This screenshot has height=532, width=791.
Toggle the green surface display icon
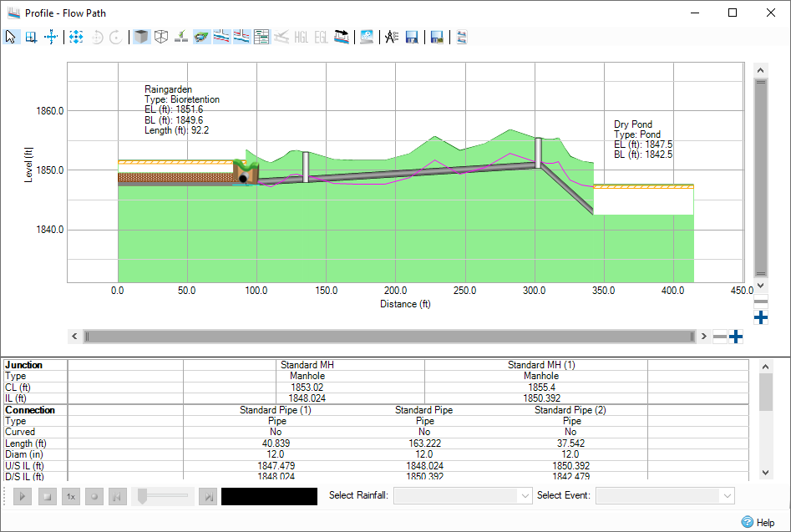(x=202, y=37)
